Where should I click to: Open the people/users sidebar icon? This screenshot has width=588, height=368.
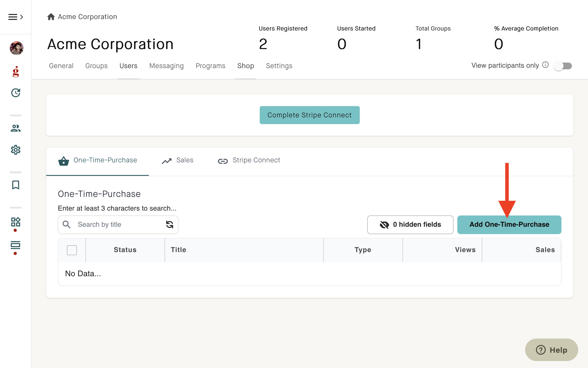point(16,128)
